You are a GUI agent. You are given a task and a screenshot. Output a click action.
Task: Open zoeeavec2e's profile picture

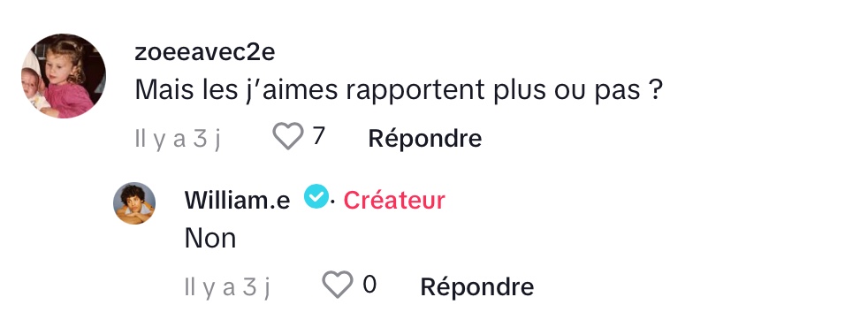64,76
